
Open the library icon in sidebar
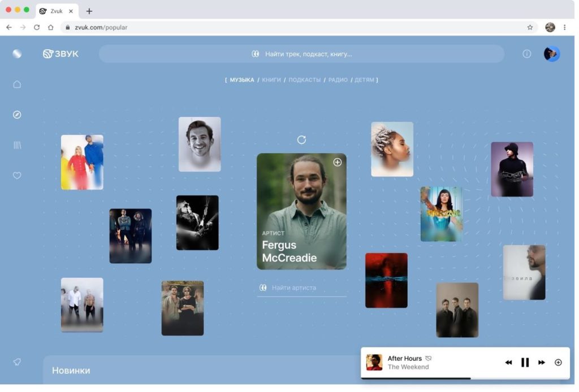coord(17,145)
